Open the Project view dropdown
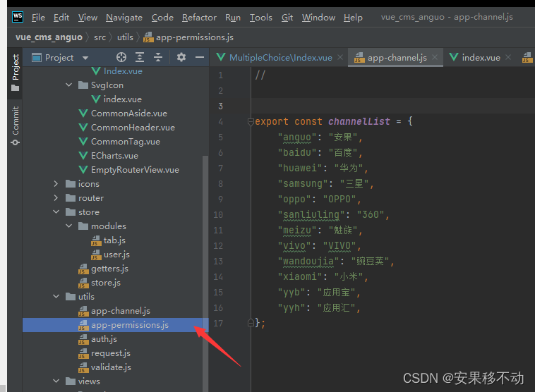Screen dimensions: 535x392 click(x=85, y=58)
